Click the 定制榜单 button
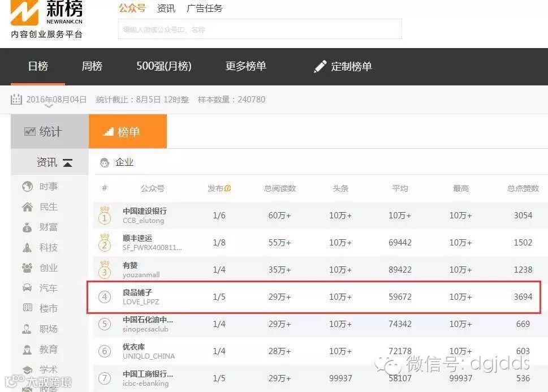Image resolution: width=548 pixels, height=392 pixels. [x=343, y=66]
